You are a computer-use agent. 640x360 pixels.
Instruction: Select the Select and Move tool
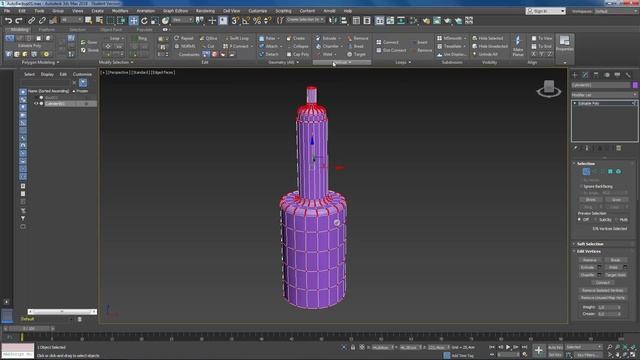[133, 20]
